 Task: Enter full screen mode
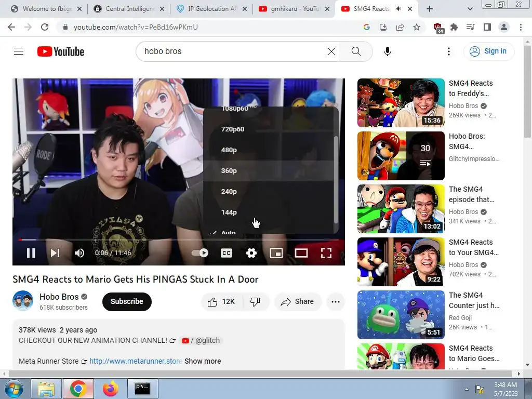coord(326,253)
